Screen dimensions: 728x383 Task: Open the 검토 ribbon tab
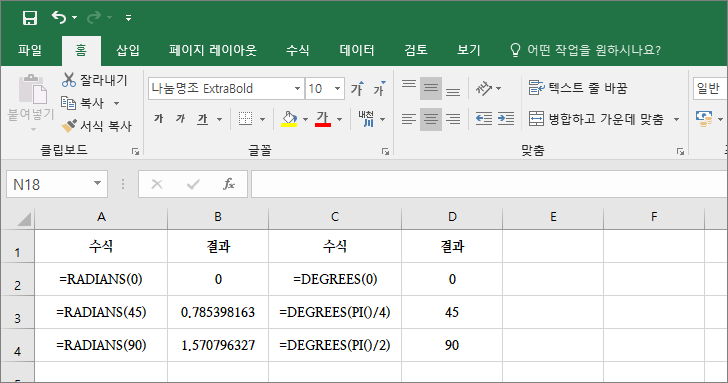coord(416,50)
